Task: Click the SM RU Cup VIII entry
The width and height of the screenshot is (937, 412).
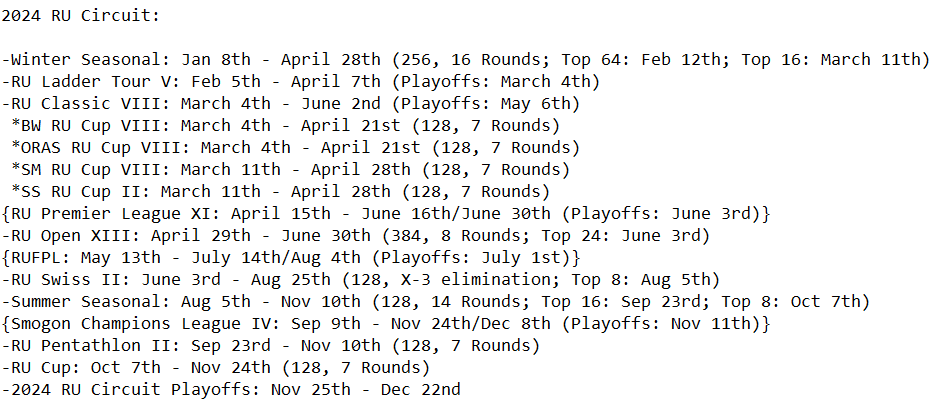Action: pyautogui.click(x=290, y=170)
